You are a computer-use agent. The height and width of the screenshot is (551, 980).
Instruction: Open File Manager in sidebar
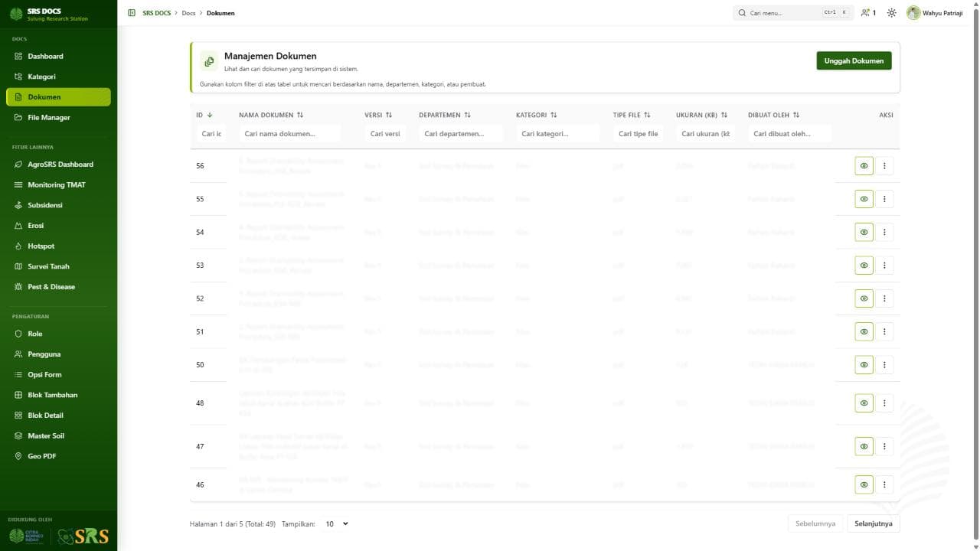point(58,117)
